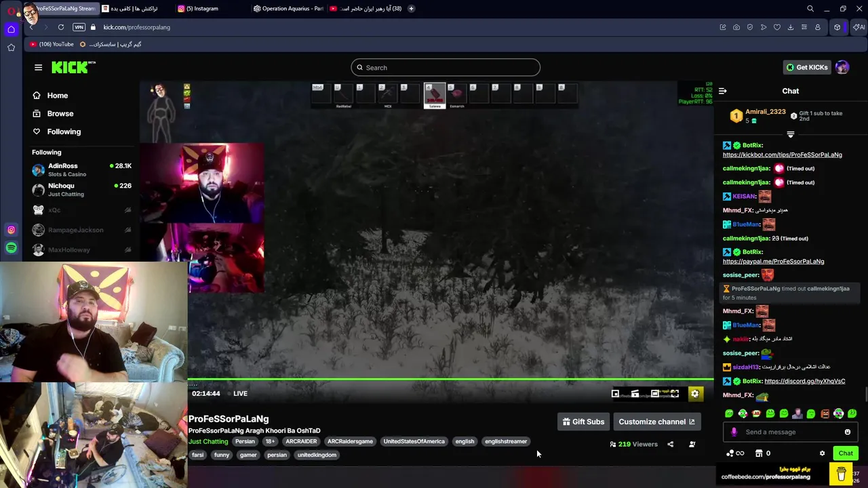Open the chat shop icon
Image resolution: width=868 pixels, height=488 pixels.
pos(759,453)
